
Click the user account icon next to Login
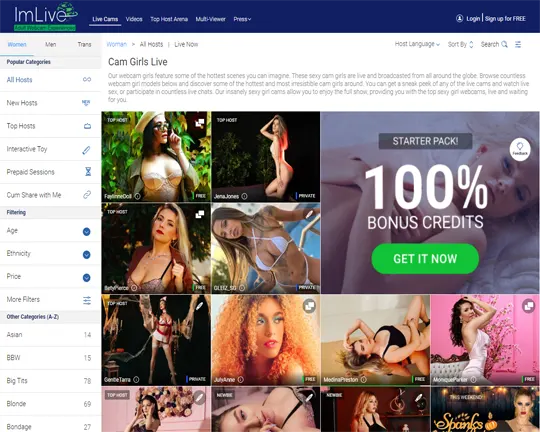click(459, 19)
